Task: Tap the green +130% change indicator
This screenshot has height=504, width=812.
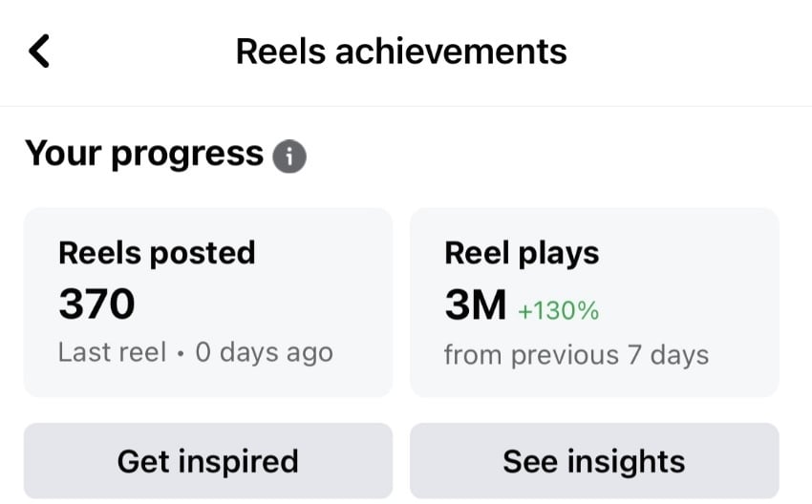Action: pos(558,309)
